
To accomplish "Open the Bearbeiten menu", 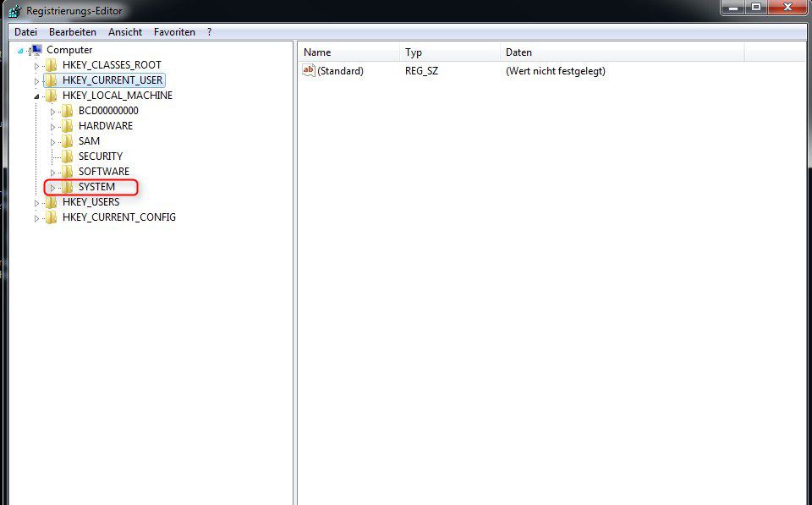I will (72, 31).
